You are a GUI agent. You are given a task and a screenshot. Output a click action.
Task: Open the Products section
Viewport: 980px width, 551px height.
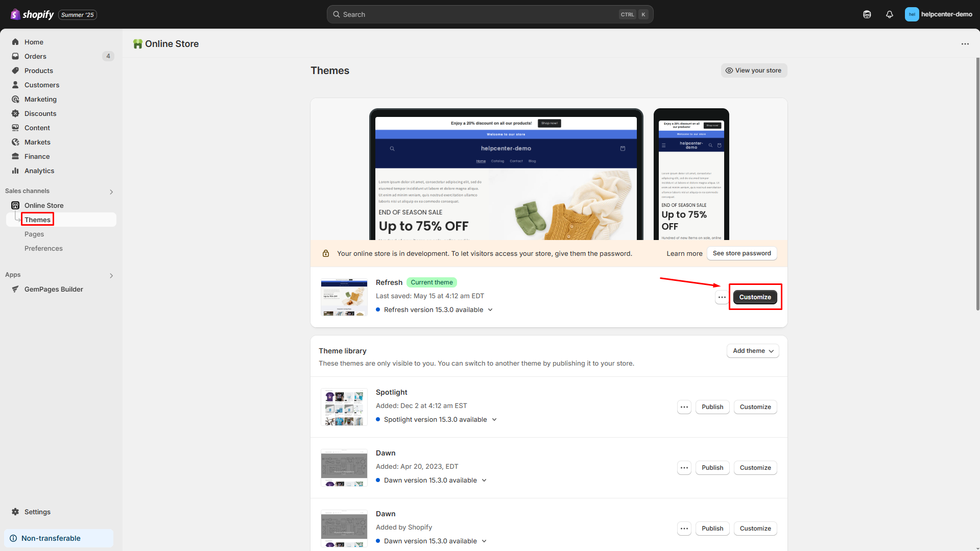(38, 70)
